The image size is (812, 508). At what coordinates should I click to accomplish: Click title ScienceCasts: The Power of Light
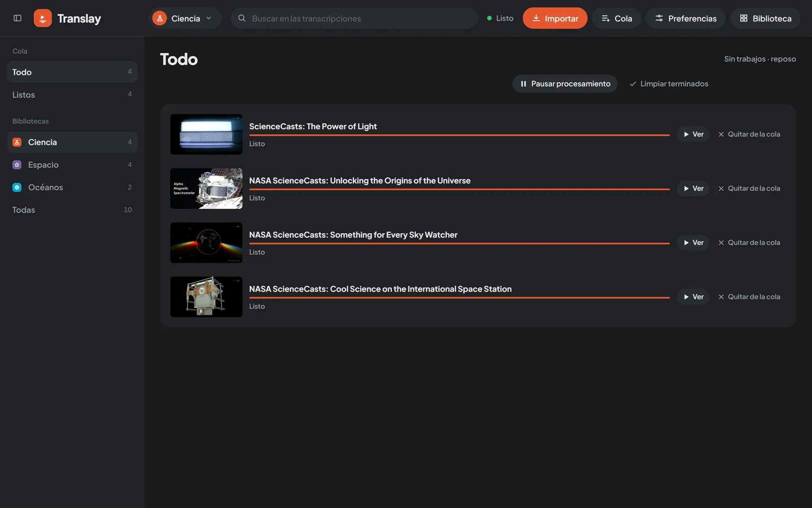(313, 126)
